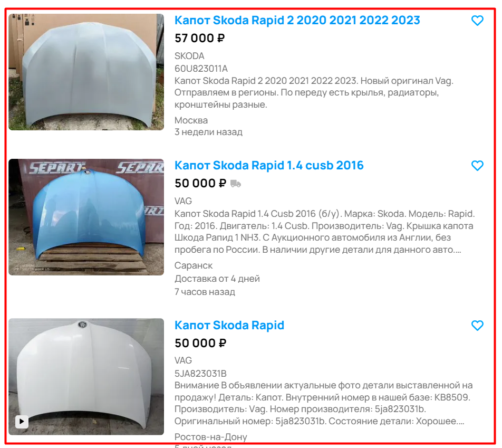Click 'Доставка от 4 дней' delivery text
Image resolution: width=502 pixels, height=448 pixels.
[x=217, y=279]
